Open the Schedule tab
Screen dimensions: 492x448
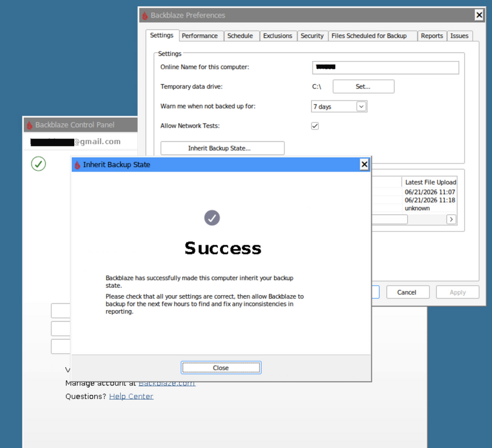[240, 36]
